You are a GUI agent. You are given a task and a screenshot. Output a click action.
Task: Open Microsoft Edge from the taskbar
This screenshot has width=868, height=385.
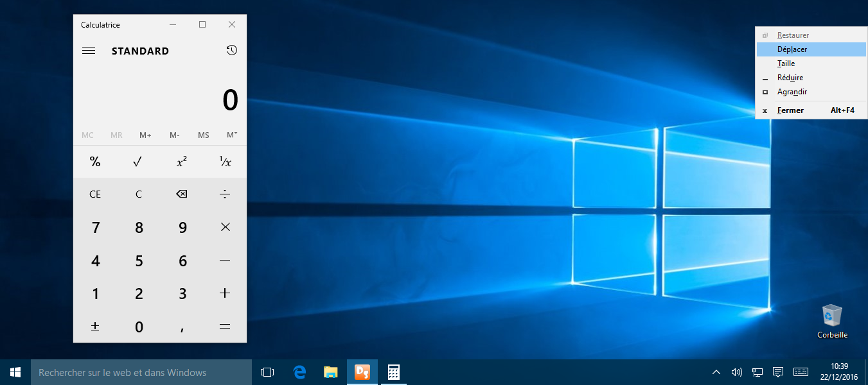pos(299,372)
